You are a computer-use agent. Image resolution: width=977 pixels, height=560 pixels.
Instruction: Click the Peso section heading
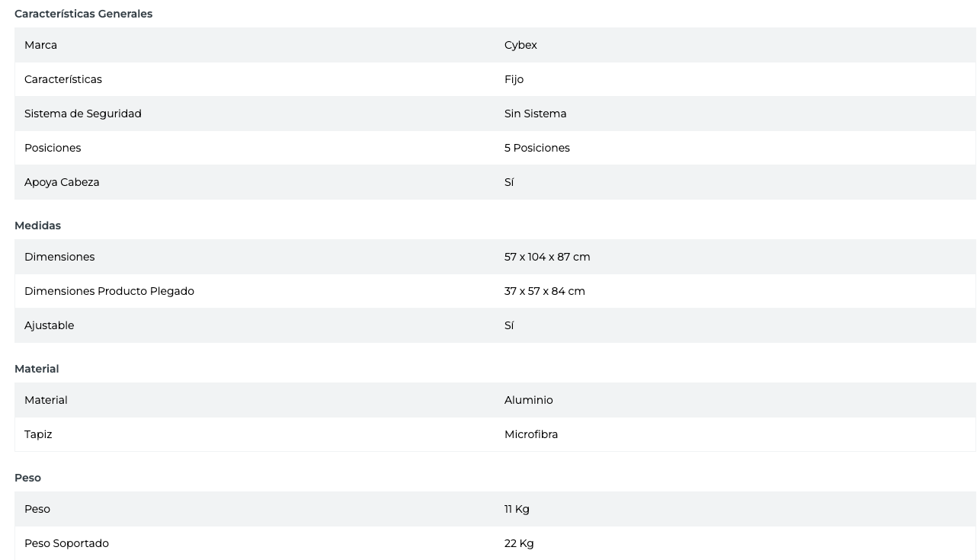tap(27, 478)
